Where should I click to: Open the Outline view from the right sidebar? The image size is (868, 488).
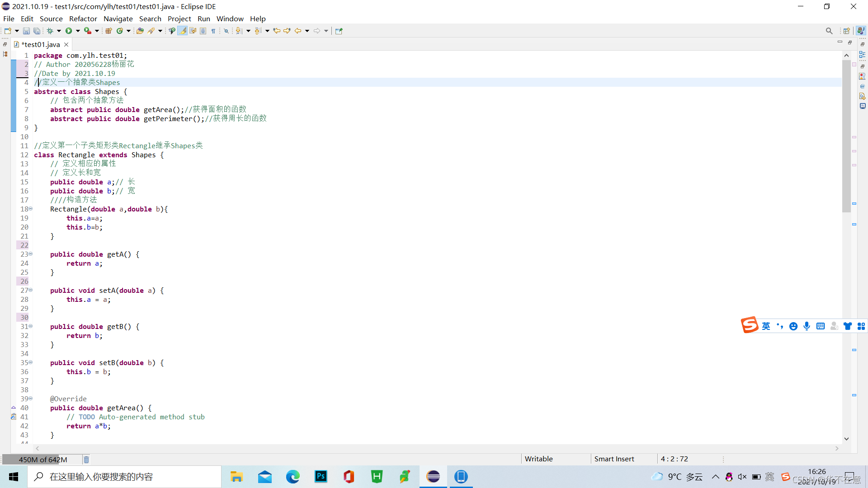[x=863, y=54]
